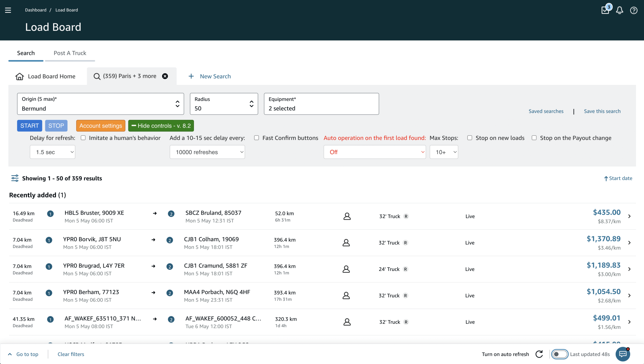Open the hamburger navigation menu
Viewport: 644px width, 364px height.
[8, 10]
